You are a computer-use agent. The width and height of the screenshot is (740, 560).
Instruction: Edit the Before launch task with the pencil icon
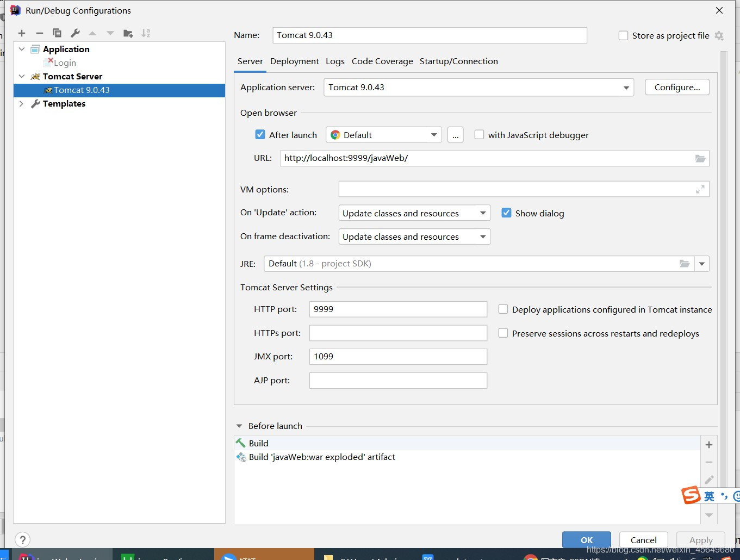click(x=709, y=480)
